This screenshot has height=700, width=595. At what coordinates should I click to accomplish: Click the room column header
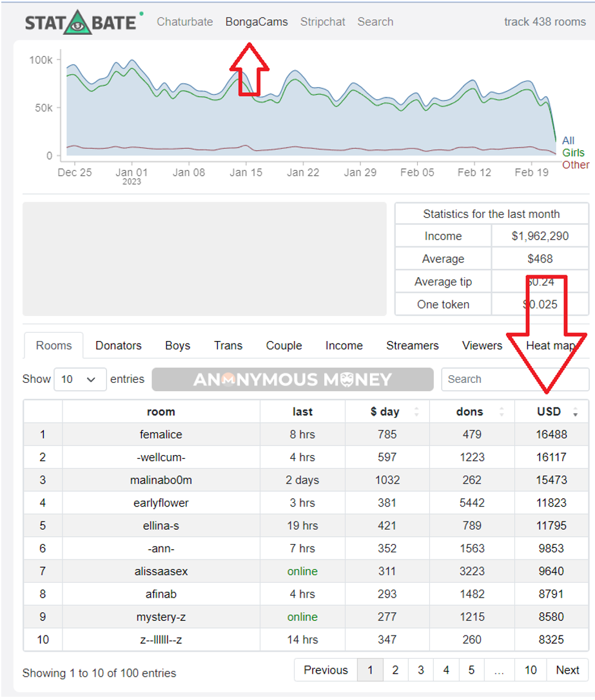coord(161,412)
